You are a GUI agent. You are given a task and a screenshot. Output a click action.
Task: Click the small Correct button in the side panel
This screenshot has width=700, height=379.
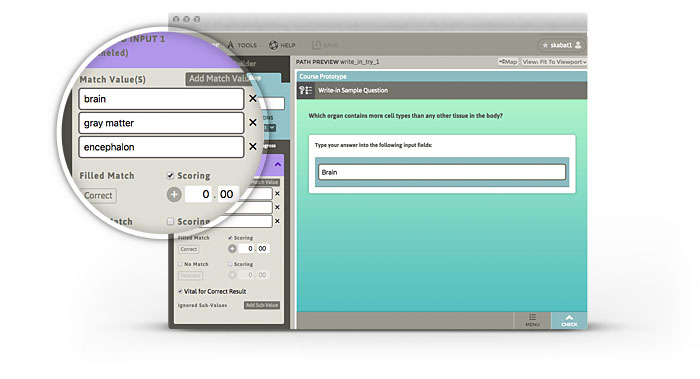(x=189, y=249)
